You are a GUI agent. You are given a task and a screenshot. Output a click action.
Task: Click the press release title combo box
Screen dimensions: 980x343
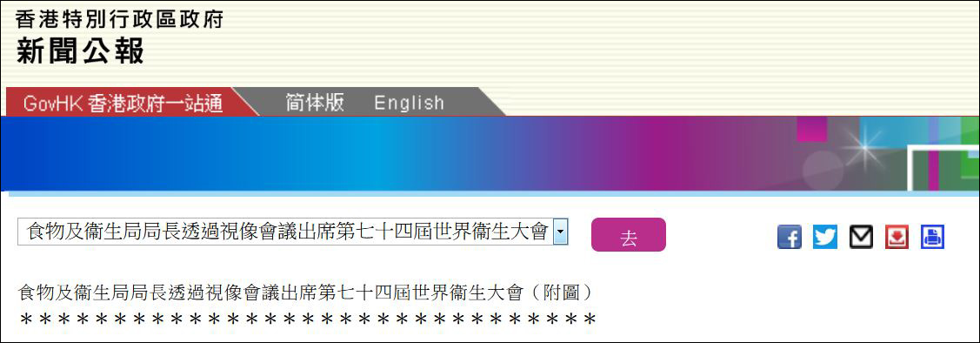coord(292,232)
